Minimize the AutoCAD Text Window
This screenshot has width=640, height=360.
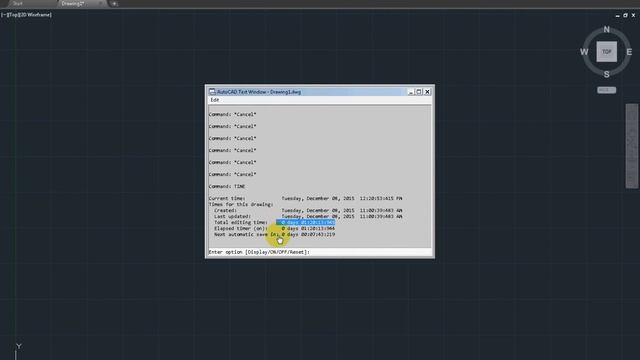click(x=411, y=92)
